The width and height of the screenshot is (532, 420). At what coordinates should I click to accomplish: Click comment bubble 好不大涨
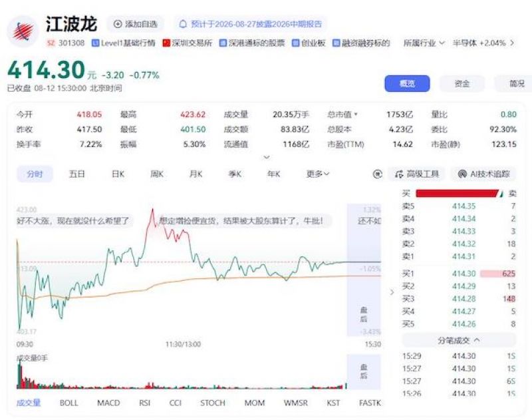tap(74, 221)
